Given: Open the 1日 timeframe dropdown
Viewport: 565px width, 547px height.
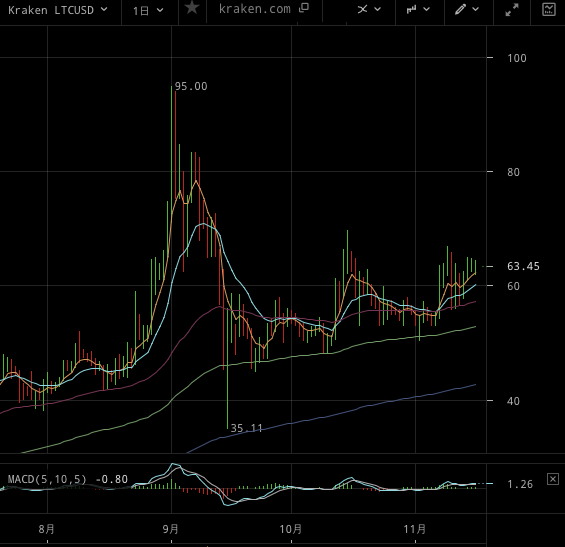Looking at the screenshot, I should [148, 11].
